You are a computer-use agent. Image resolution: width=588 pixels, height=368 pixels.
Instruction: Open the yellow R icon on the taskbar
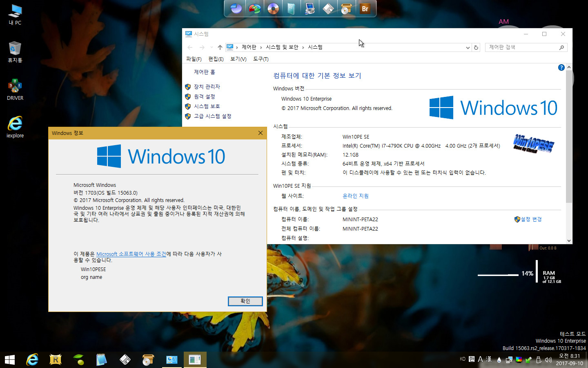click(55, 360)
